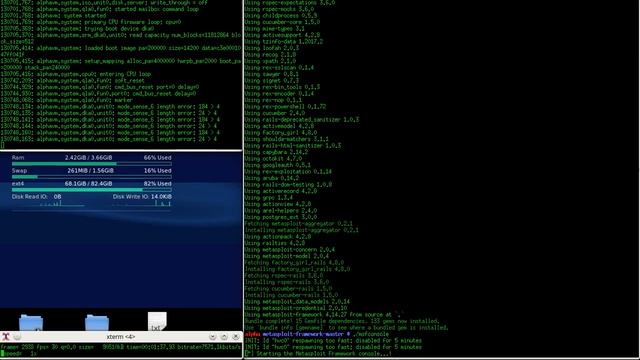Open the leftmost folder icon on the desktop

31,322
